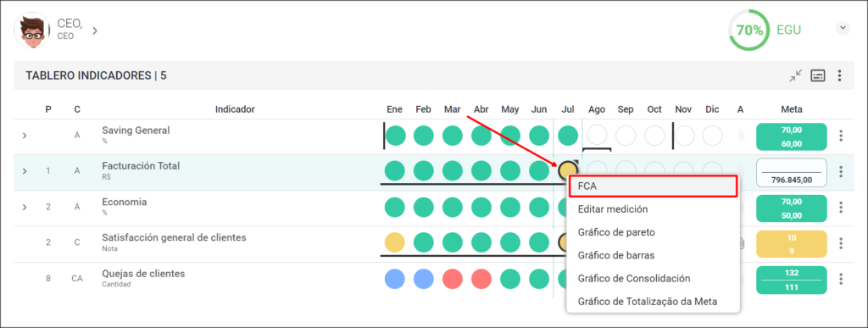Select Saving General empty November circle
This screenshot has width=868, height=328.
pyautogui.click(x=684, y=136)
